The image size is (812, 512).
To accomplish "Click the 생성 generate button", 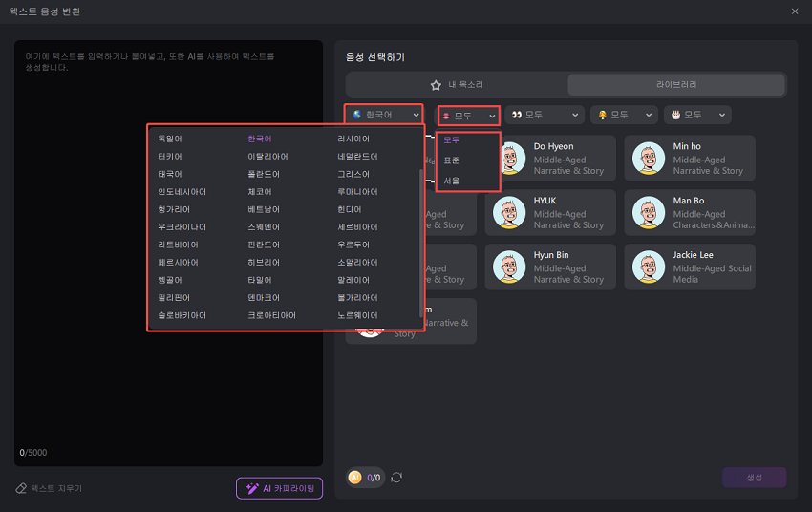I will [754, 478].
